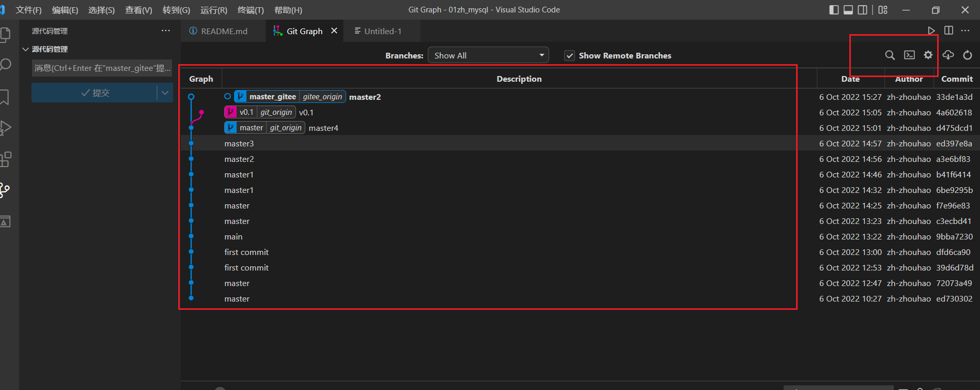
Task: Click the Description column header
Action: point(519,79)
